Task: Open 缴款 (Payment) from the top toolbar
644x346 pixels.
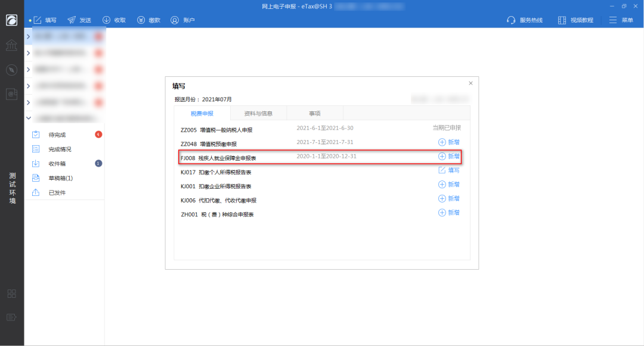Action: [x=141, y=20]
